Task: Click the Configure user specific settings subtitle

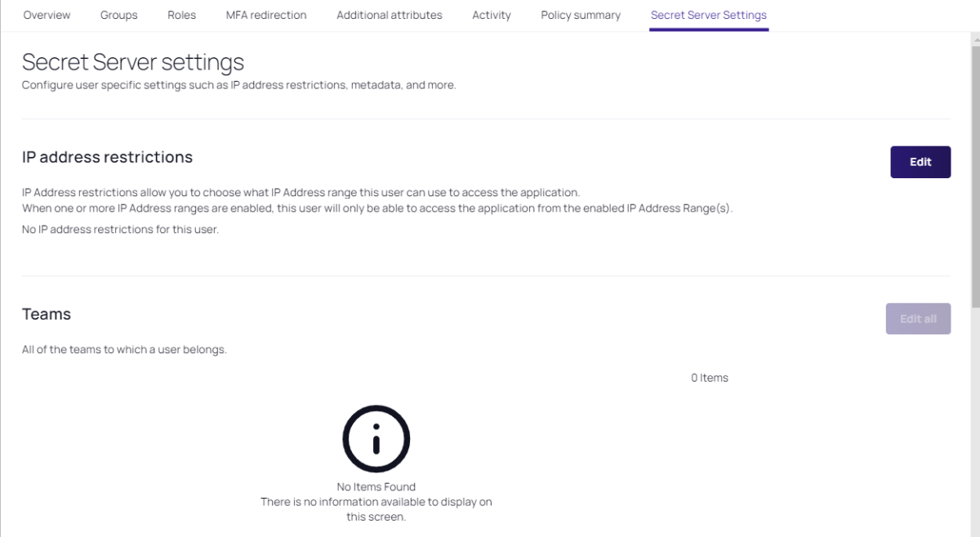Action: click(238, 85)
